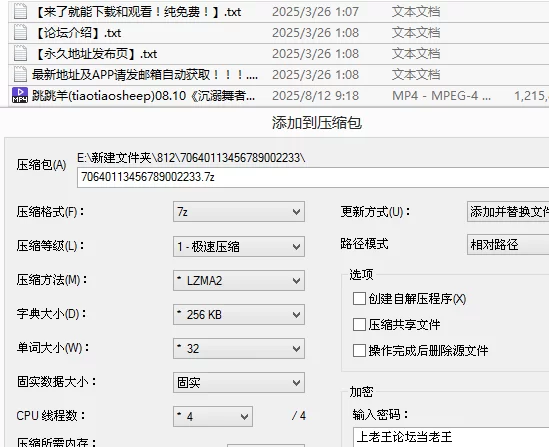Enable 操作完成后删除源文件 checkbox

tap(359, 350)
